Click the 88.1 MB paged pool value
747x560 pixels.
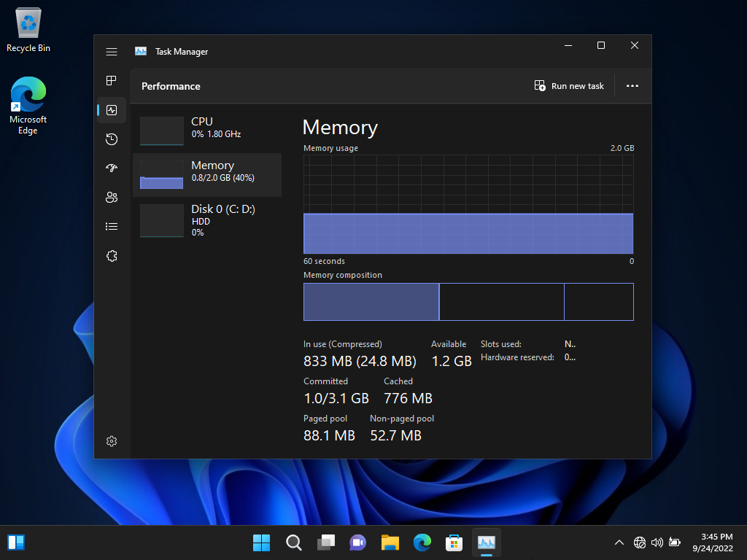[x=329, y=435]
